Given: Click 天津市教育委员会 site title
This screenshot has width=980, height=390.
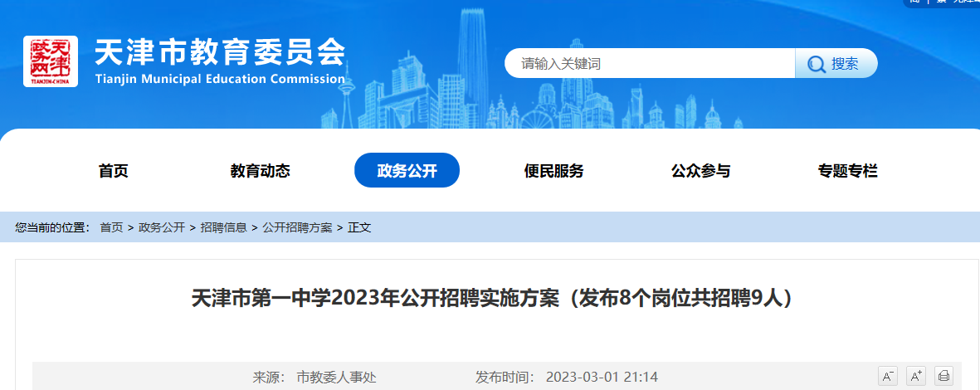Looking at the screenshot, I should coord(220,52).
